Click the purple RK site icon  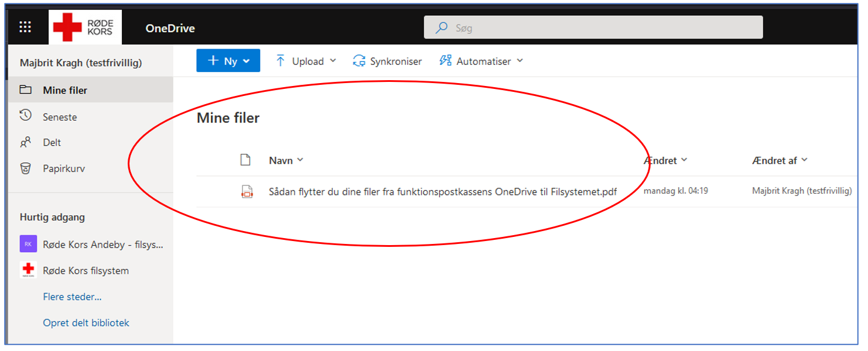pyautogui.click(x=28, y=244)
